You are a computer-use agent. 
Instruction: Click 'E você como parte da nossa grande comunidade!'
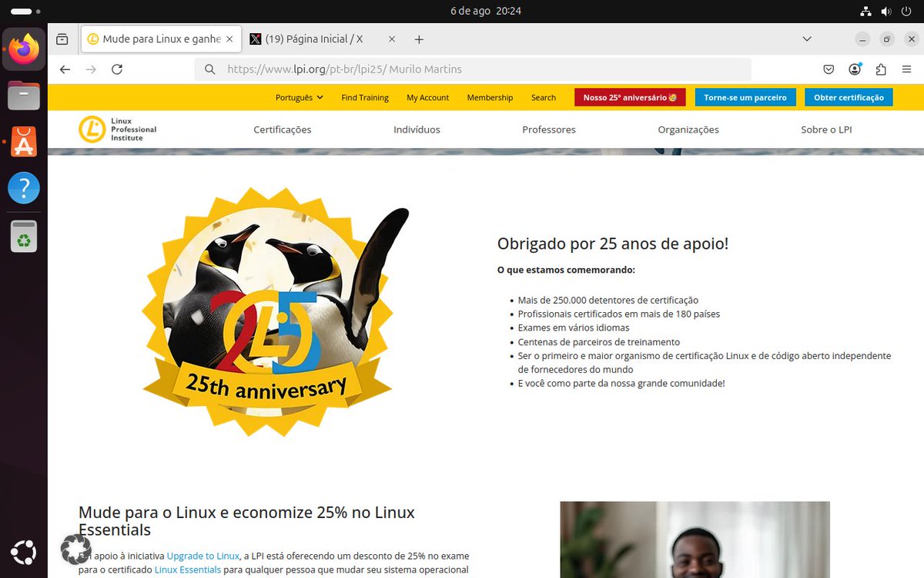pos(621,383)
